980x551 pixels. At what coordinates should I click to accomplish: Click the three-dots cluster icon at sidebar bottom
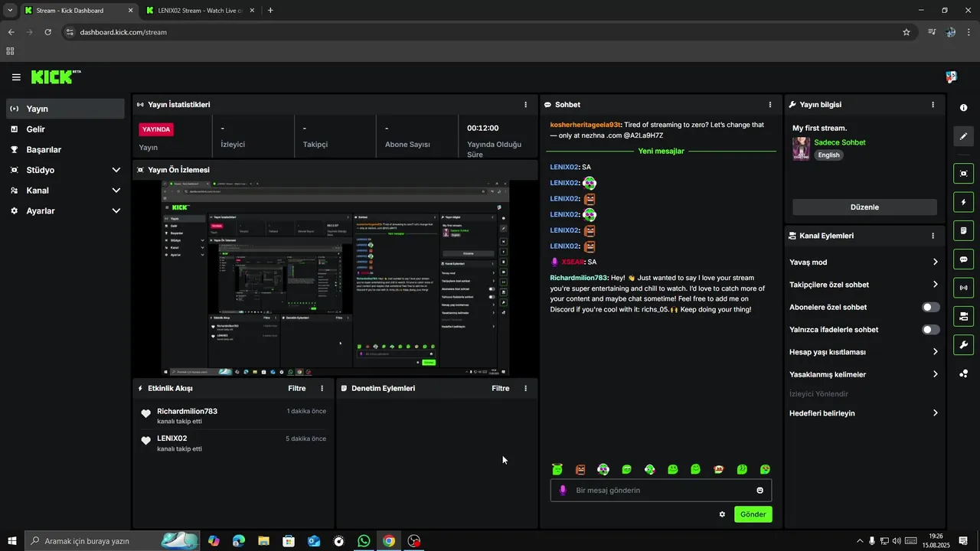point(963,373)
